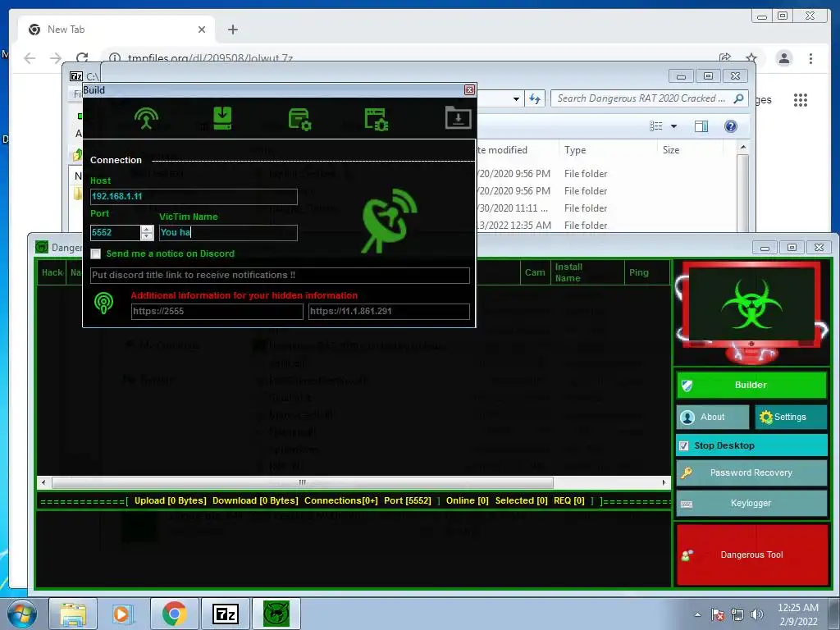Click the discord title link field

tap(280, 276)
